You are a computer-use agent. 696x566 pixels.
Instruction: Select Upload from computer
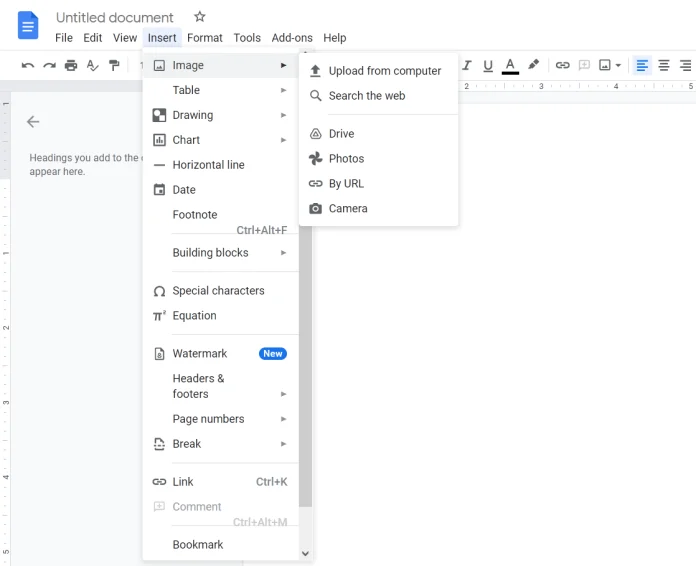[378, 71]
